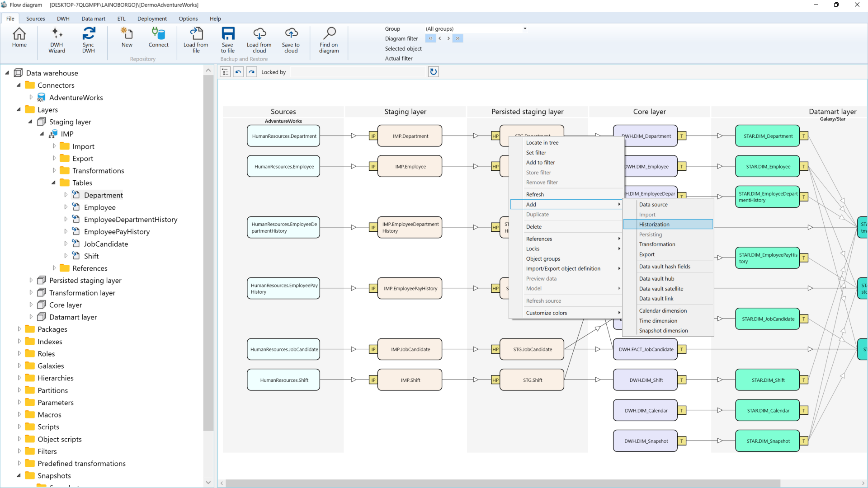Viewport: 868px width, 488px height.
Task: Open the Deployment ribbon tab
Action: pos(152,19)
